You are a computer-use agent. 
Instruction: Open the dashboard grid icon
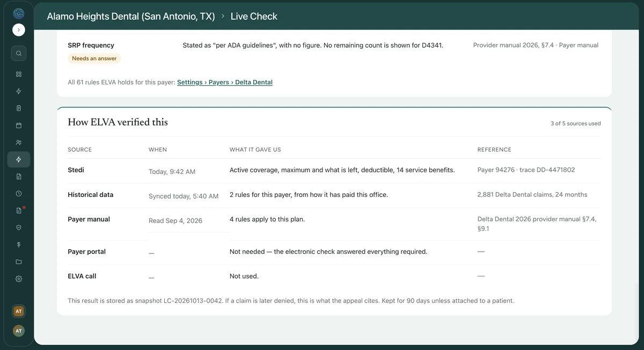point(19,74)
